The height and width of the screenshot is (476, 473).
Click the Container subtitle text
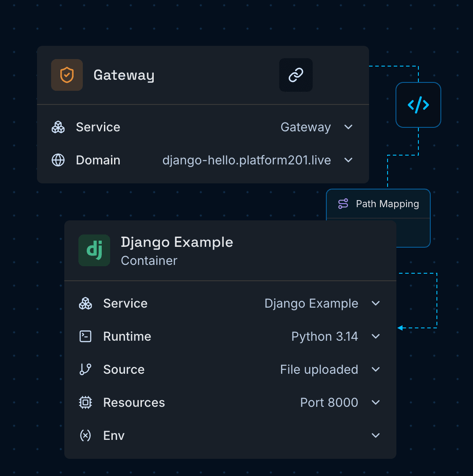point(149,261)
